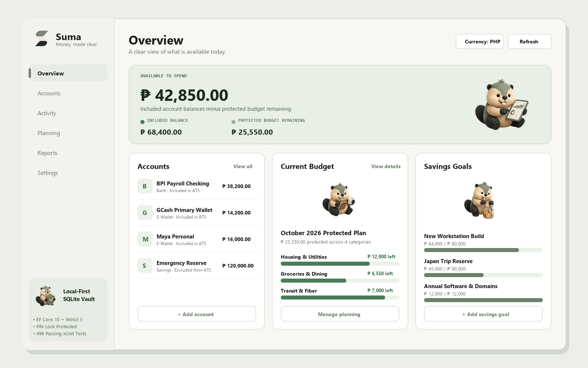
Task: Click the beaver holding tablet illustration
Action: 502,104
